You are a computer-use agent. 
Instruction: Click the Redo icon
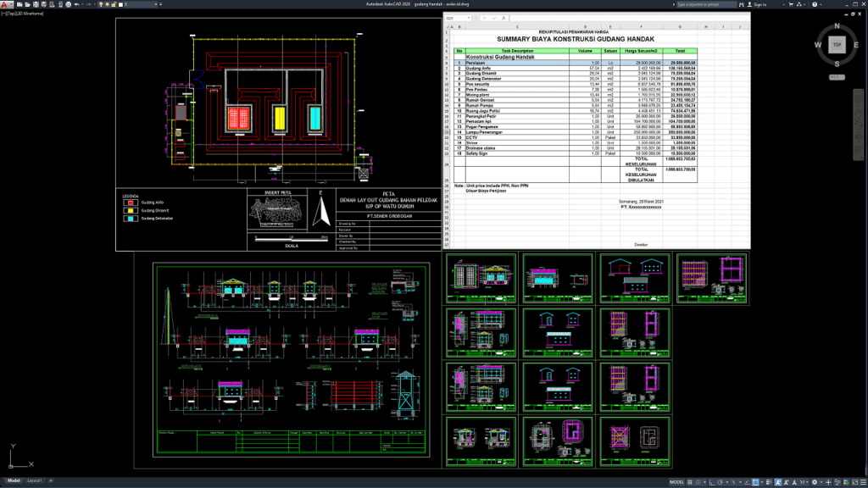point(88,3)
